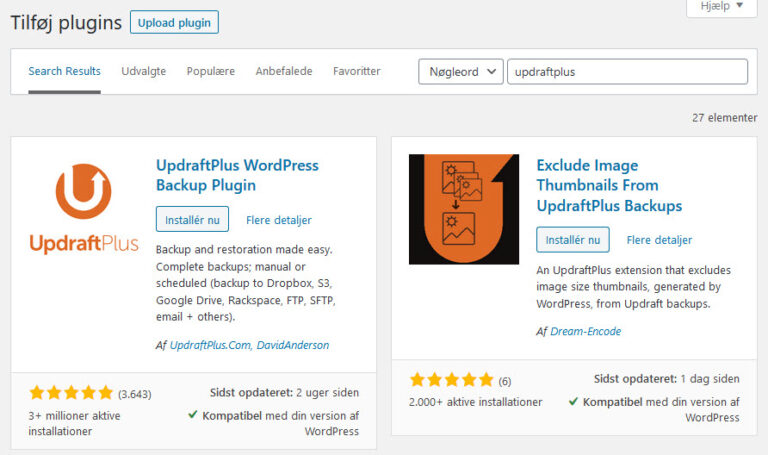Viewport: 768px width, 455px height.
Task: Switch to the Anbefalede tab
Action: (284, 72)
